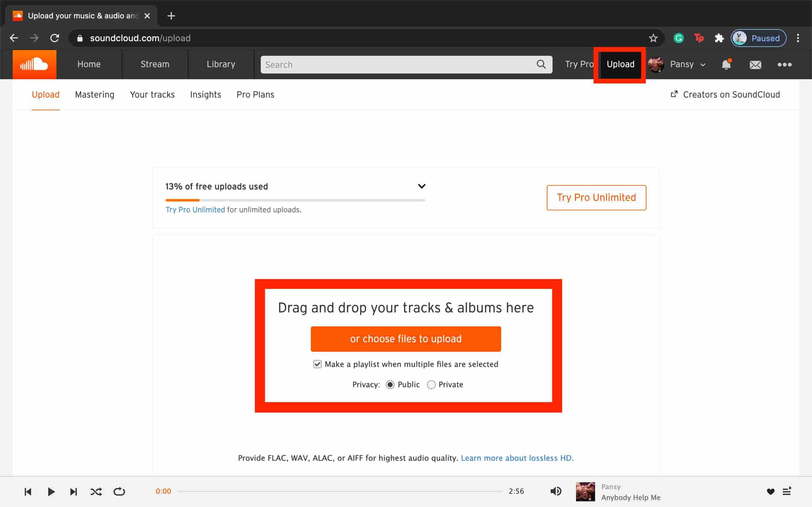Image resolution: width=812 pixels, height=507 pixels.
Task: Select the Mastering tab
Action: point(95,94)
